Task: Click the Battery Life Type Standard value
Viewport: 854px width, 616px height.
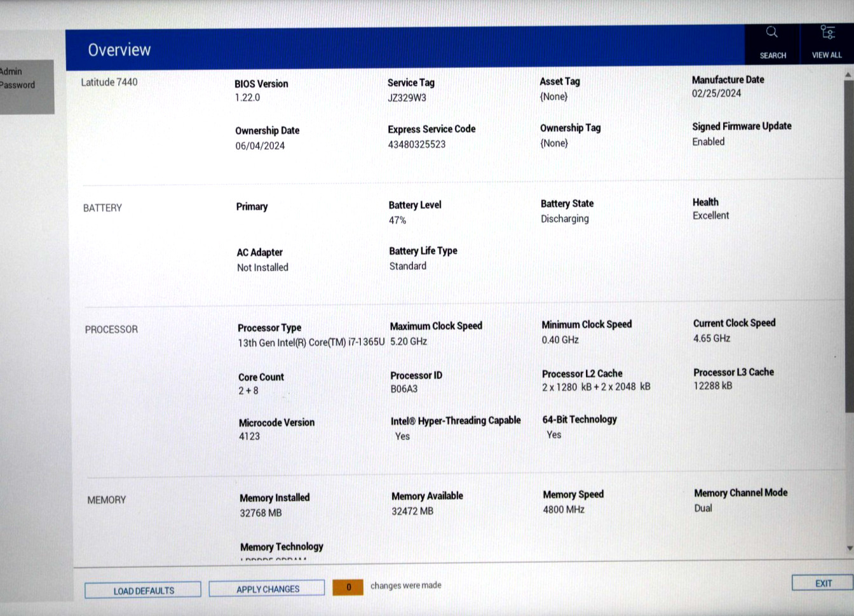Action: tap(408, 266)
